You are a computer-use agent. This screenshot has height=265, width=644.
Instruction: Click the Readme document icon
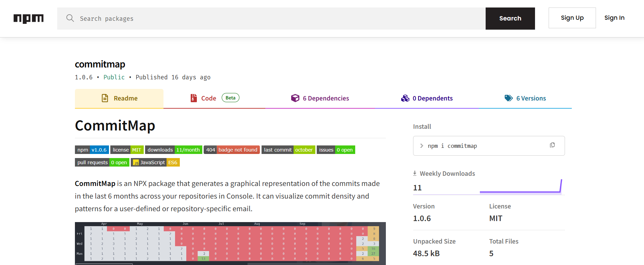tap(105, 98)
